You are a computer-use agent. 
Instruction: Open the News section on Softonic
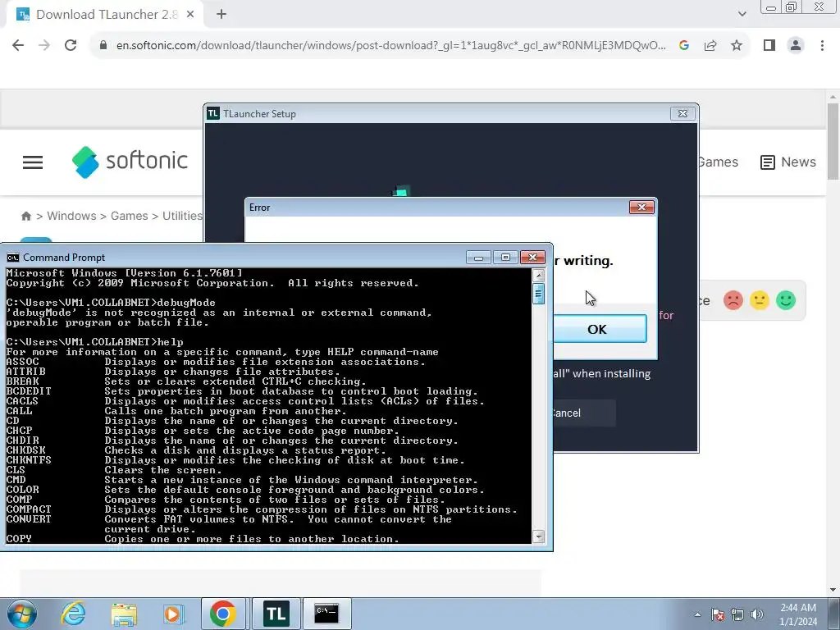click(x=788, y=162)
